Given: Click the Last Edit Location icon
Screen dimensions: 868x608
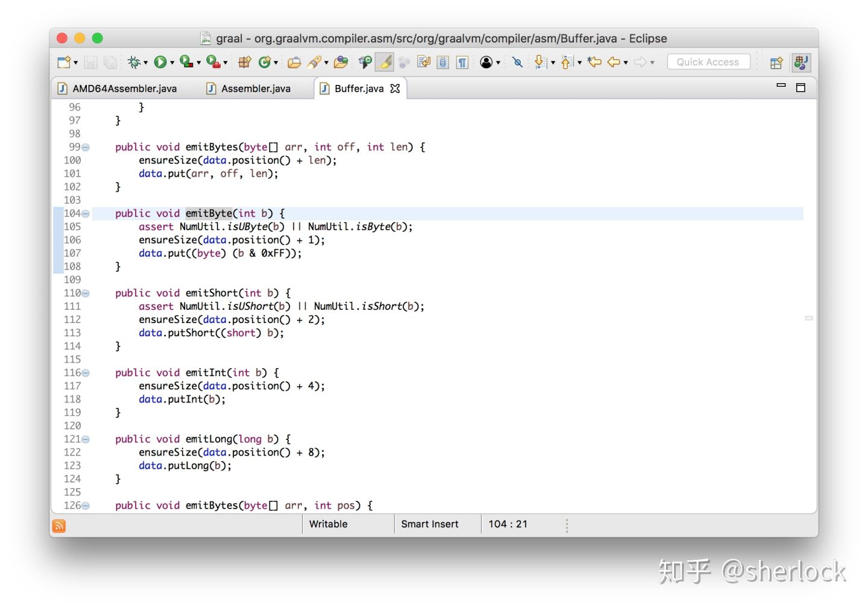Looking at the screenshot, I should tap(594, 61).
